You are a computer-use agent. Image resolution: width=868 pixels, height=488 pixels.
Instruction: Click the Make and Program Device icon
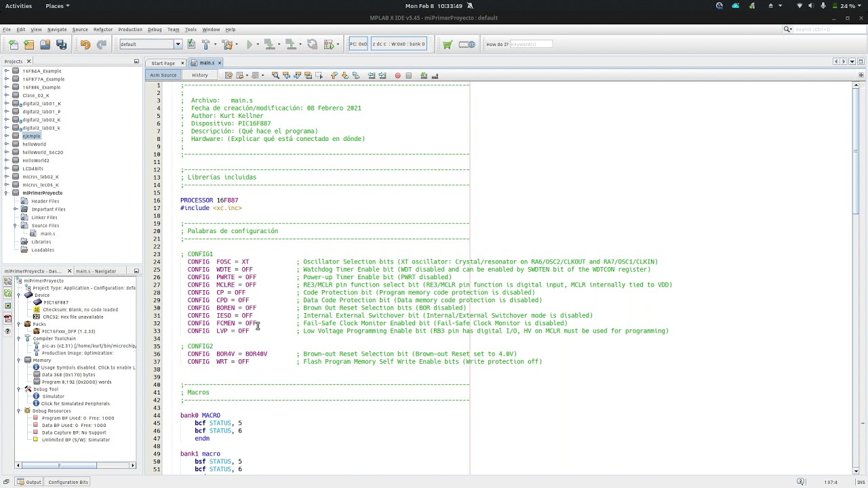click(269, 45)
